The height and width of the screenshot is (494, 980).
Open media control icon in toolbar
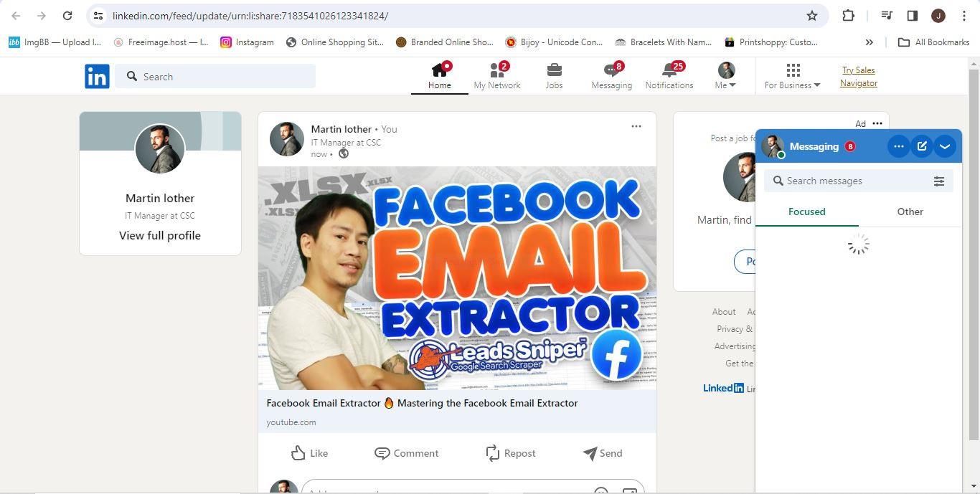[887, 16]
